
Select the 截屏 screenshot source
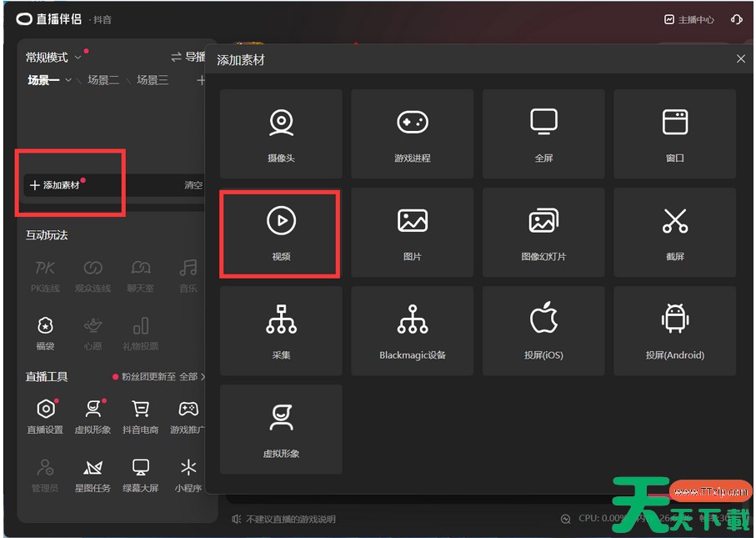674,233
